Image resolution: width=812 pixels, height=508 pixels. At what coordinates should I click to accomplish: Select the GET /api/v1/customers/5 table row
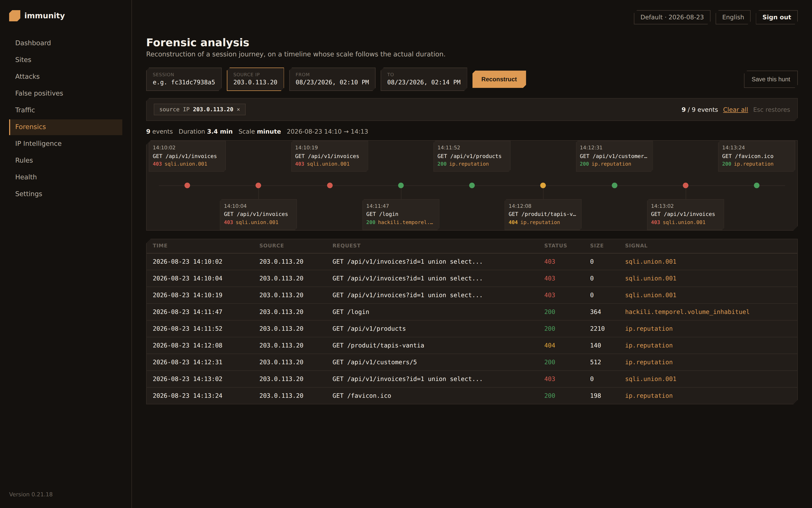point(472,362)
